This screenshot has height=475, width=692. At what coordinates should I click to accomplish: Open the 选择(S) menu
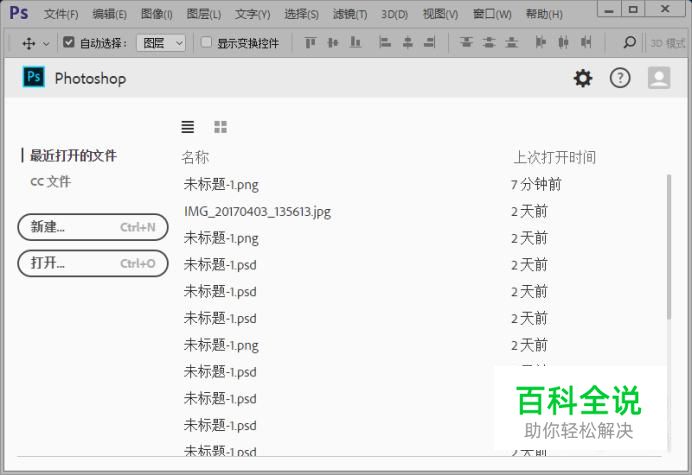[x=301, y=14]
